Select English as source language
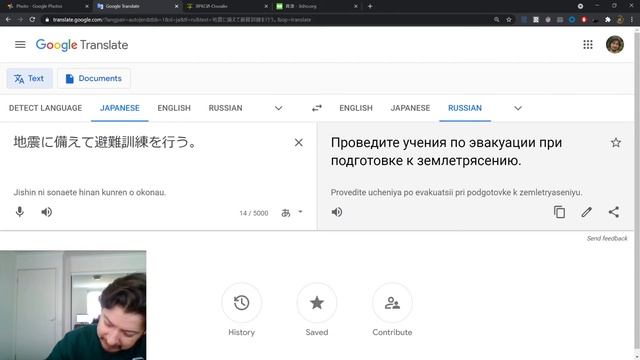 [174, 108]
